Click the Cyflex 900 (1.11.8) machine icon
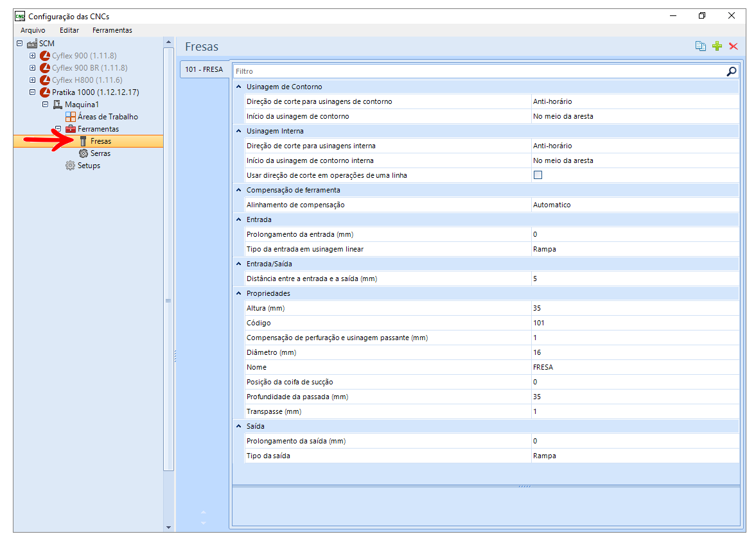 45,56
